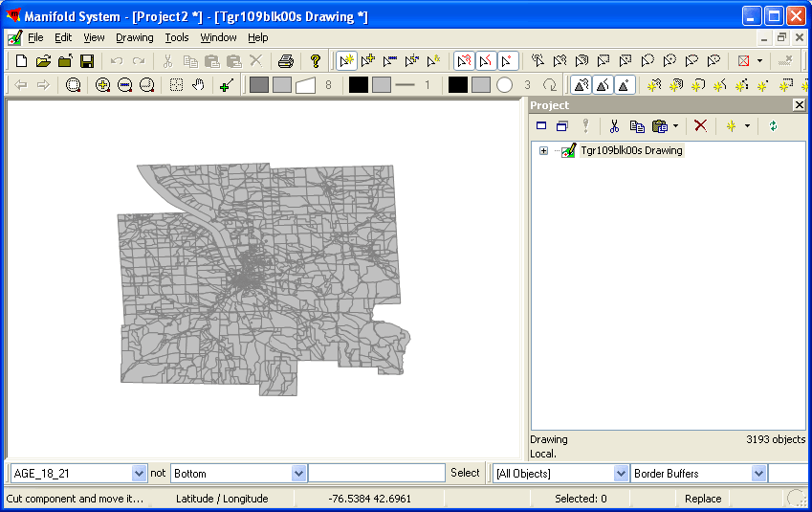Open the Tools menu
812x512 pixels.
[177, 37]
